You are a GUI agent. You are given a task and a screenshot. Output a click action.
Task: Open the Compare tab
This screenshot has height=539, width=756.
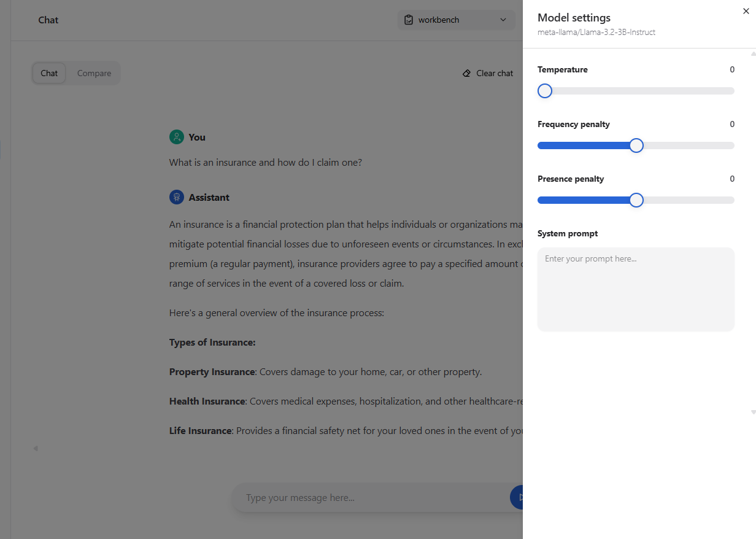point(94,73)
